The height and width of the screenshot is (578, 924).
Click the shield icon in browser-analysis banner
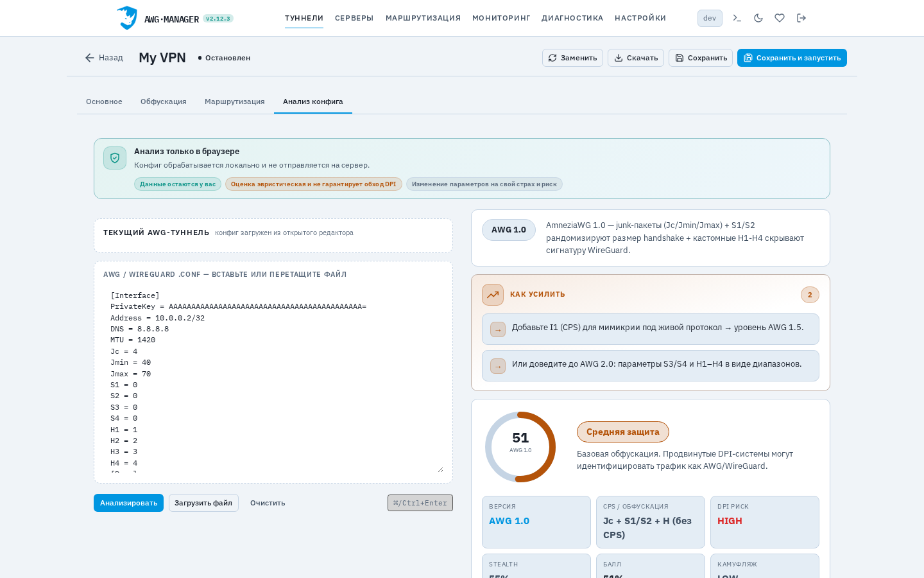tap(115, 158)
